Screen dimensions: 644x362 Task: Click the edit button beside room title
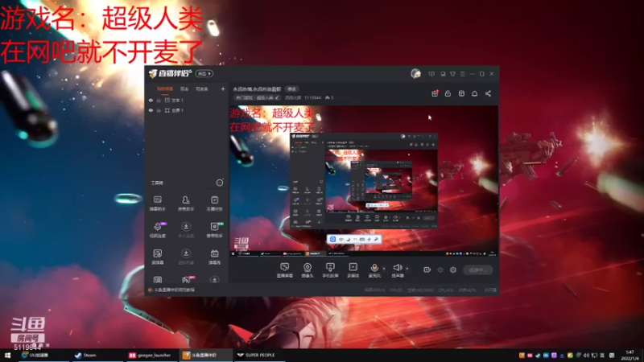(291, 88)
